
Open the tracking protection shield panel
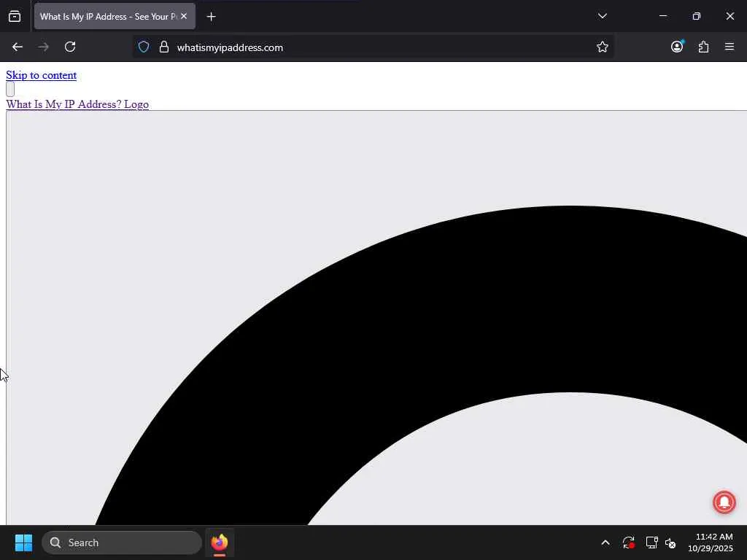(144, 47)
